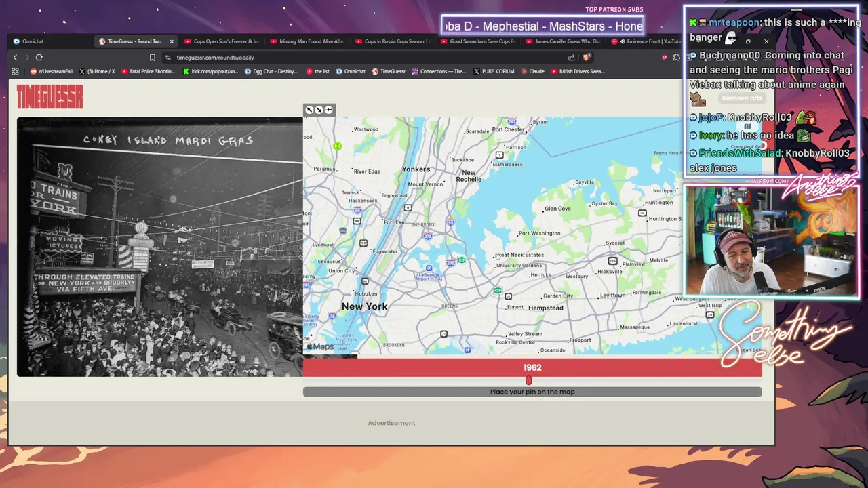Click Valley Stream on the map
This screenshot has height=488, width=868.
tap(525, 334)
